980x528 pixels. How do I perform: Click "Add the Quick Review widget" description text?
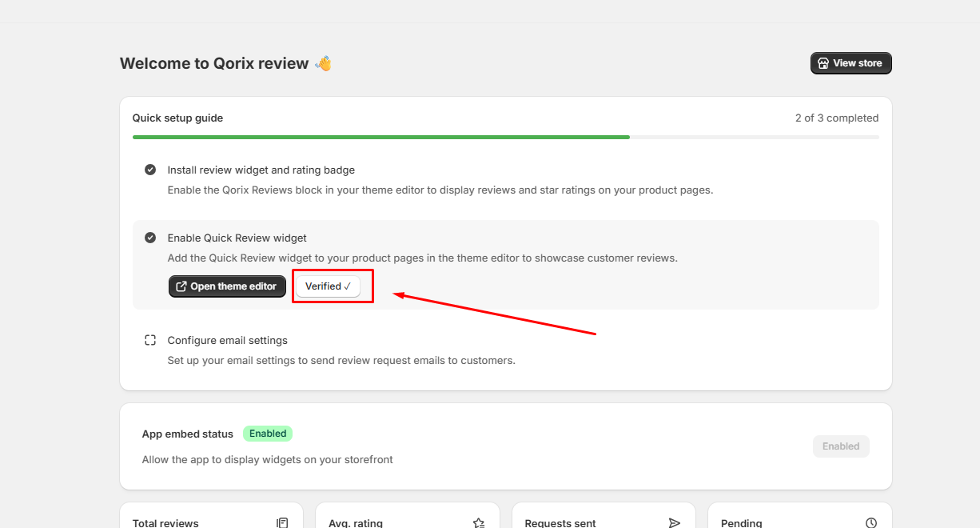pos(422,258)
